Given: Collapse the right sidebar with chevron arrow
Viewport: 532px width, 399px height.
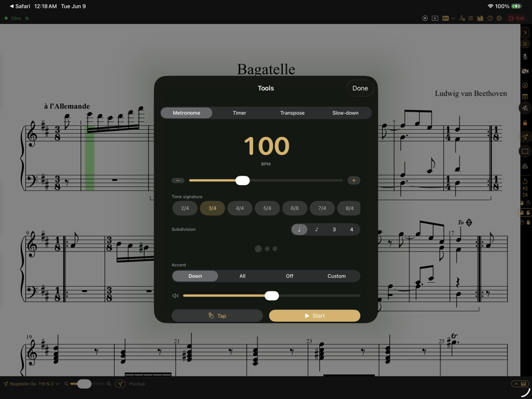Looking at the screenshot, I should pos(526,32).
